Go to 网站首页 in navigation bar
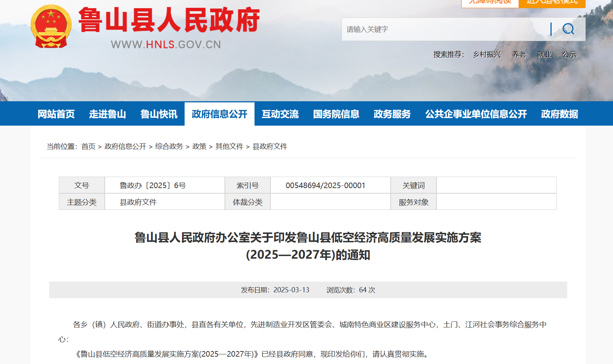613x364 pixels. 56,114
